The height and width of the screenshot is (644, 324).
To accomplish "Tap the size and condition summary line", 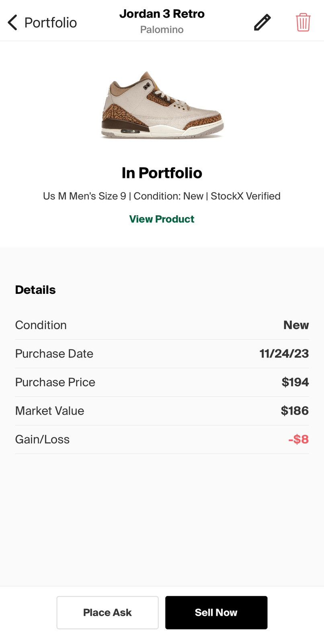I will click(162, 196).
